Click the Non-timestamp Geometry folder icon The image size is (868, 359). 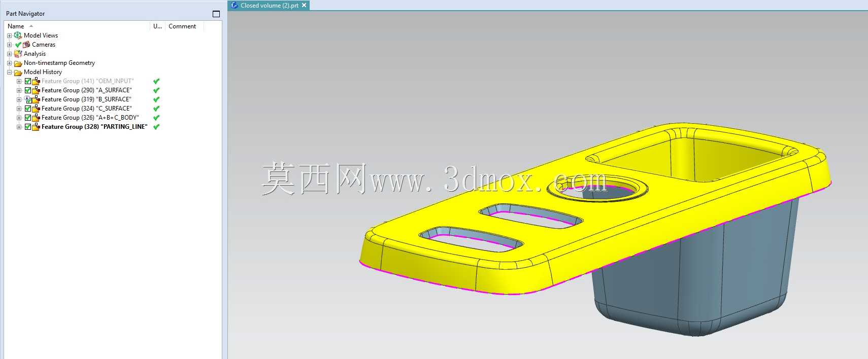[18, 63]
